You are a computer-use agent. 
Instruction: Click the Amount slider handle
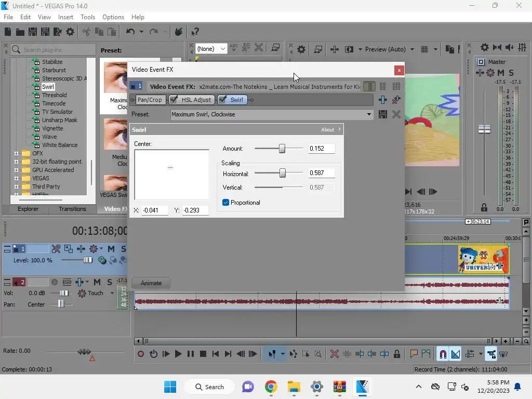[282, 149]
